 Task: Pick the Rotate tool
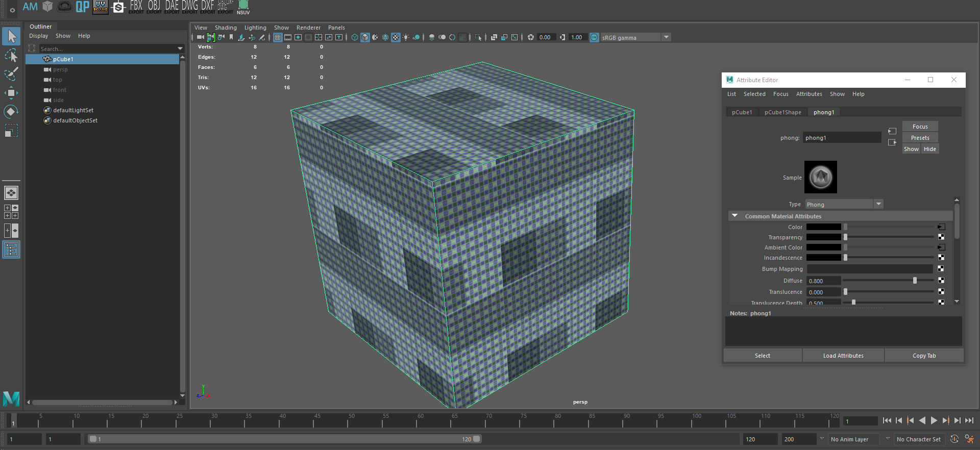[x=11, y=112]
